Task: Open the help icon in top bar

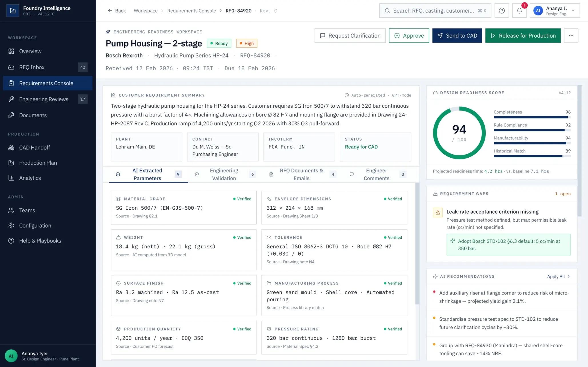Action: (x=502, y=11)
